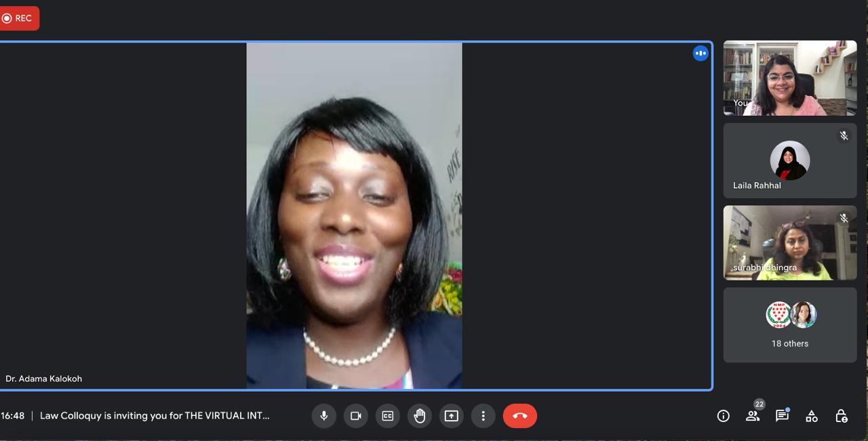
Task: Start presenting your screen
Action: (x=452, y=416)
